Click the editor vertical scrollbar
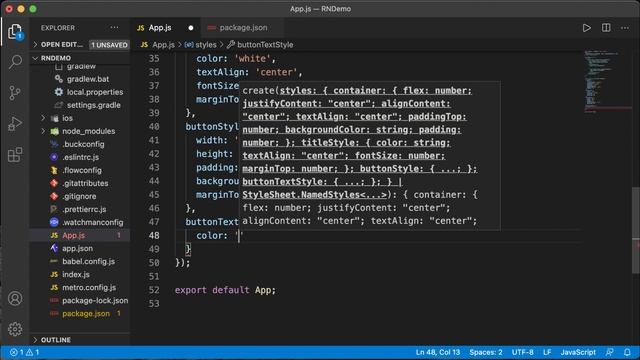 tap(636, 231)
